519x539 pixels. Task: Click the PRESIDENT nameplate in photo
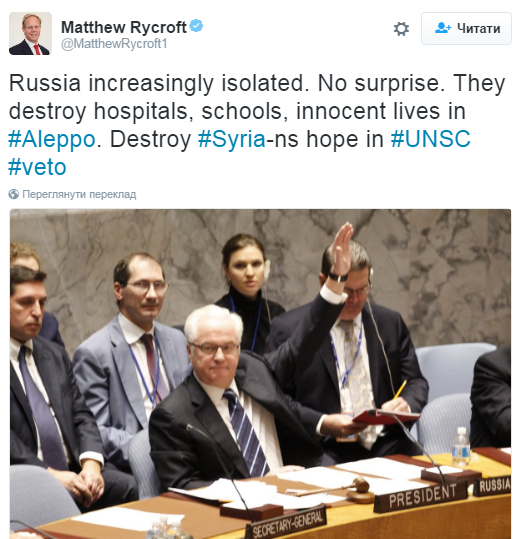tap(420, 496)
